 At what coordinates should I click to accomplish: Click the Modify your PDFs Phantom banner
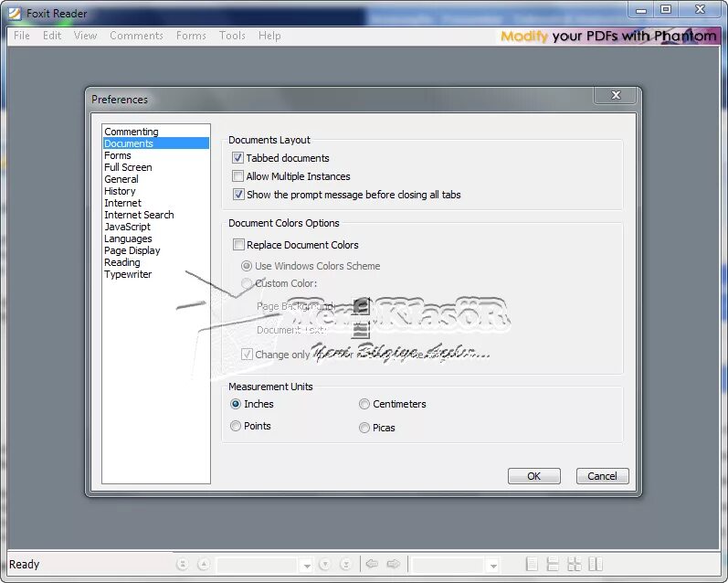point(608,37)
